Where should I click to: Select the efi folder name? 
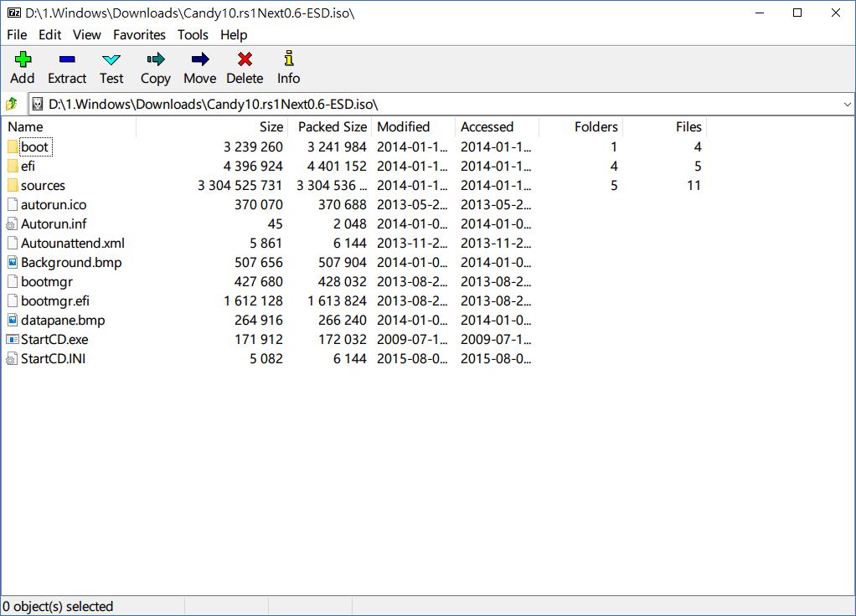[x=28, y=166]
